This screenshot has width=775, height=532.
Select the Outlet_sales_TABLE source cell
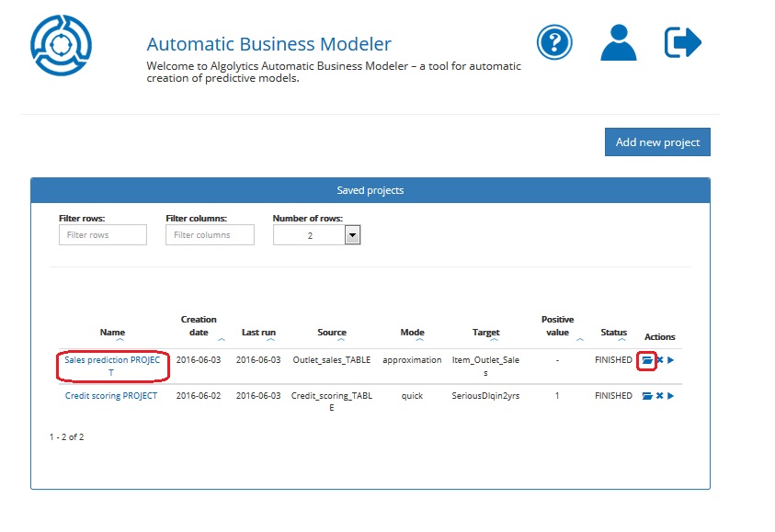coord(332,360)
